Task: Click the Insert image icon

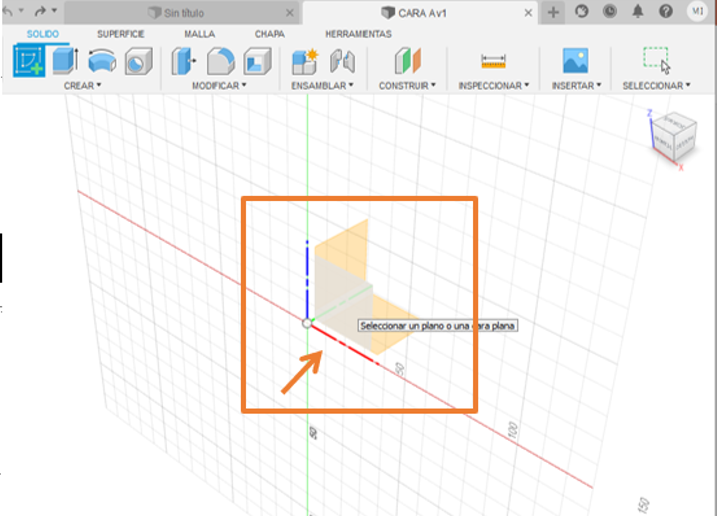Action: [x=575, y=61]
